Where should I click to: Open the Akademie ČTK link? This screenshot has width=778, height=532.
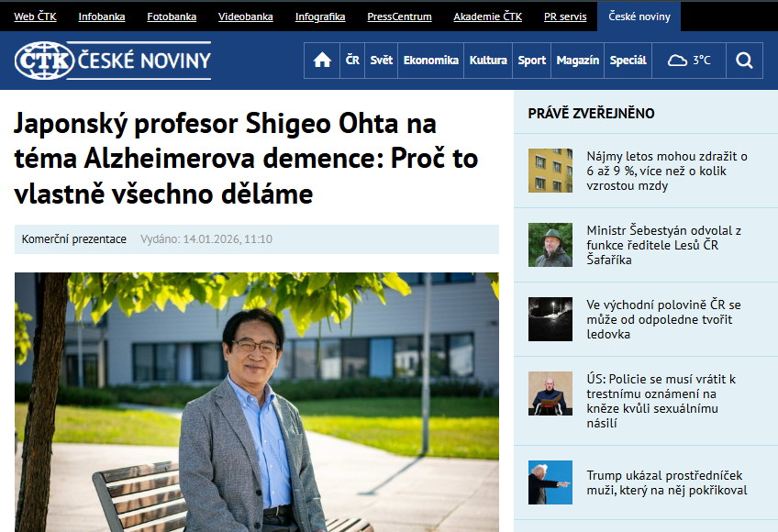(487, 17)
